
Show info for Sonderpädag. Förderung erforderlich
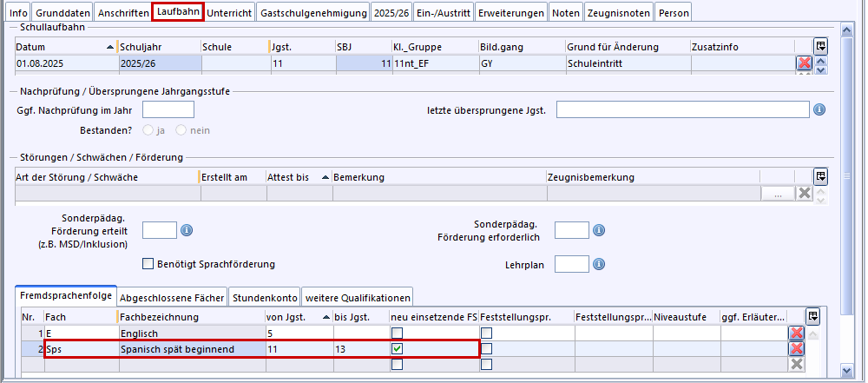[x=598, y=230]
